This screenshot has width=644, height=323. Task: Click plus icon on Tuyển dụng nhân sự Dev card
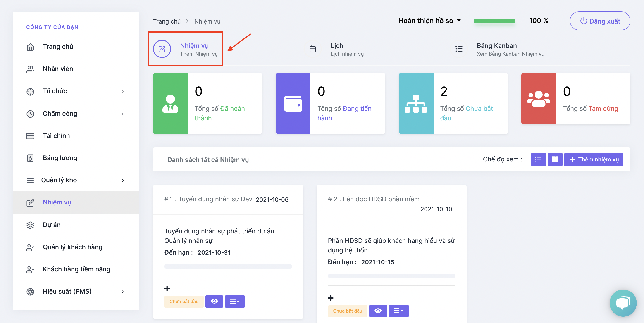167,289
